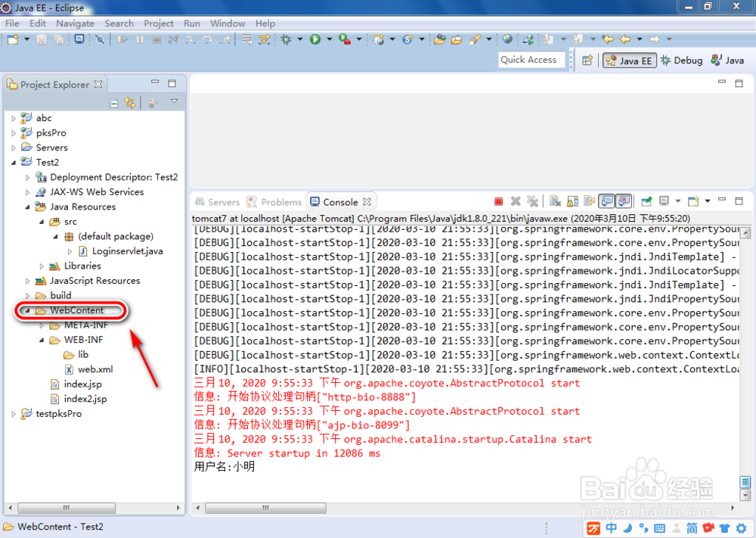Switch to the Java EE perspective
The image size is (756, 538).
[x=630, y=61]
